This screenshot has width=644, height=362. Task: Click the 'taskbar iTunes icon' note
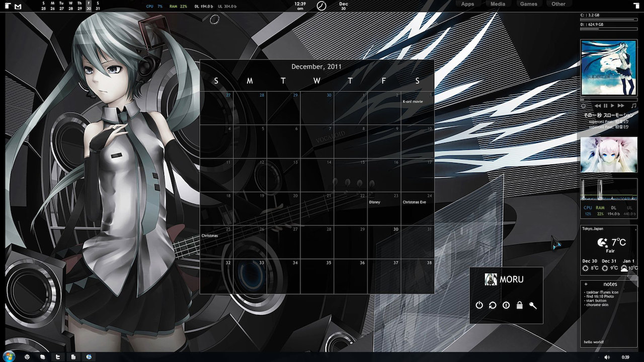point(601,292)
